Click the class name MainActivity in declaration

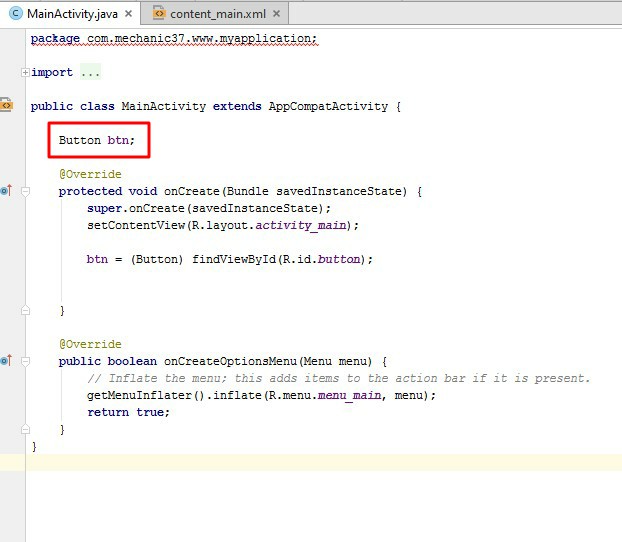pos(163,106)
